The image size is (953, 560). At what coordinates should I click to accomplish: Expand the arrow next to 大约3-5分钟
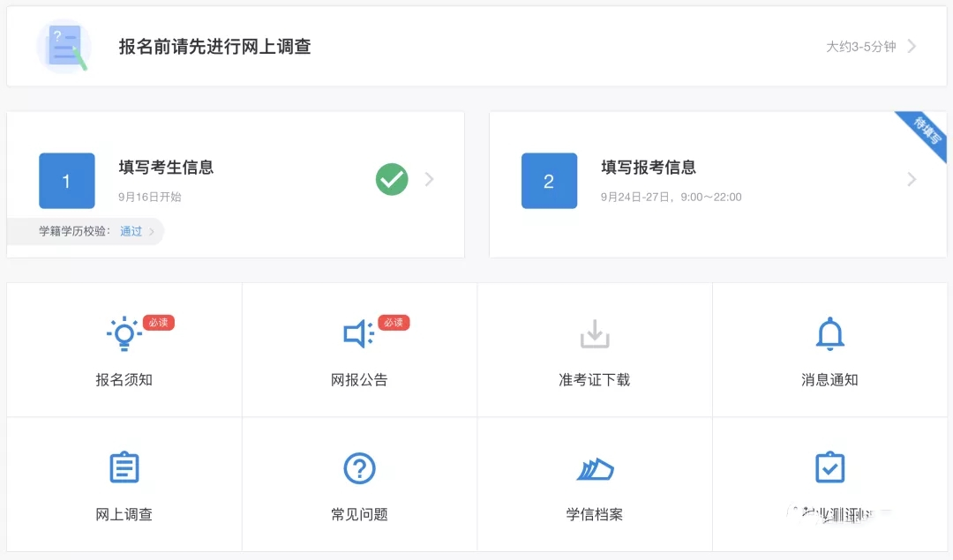(912, 46)
